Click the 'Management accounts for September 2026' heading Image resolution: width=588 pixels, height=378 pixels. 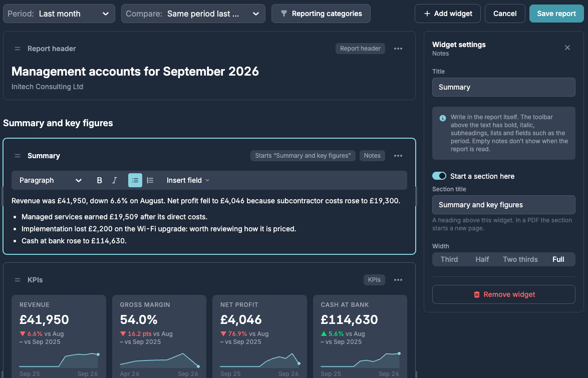135,71
